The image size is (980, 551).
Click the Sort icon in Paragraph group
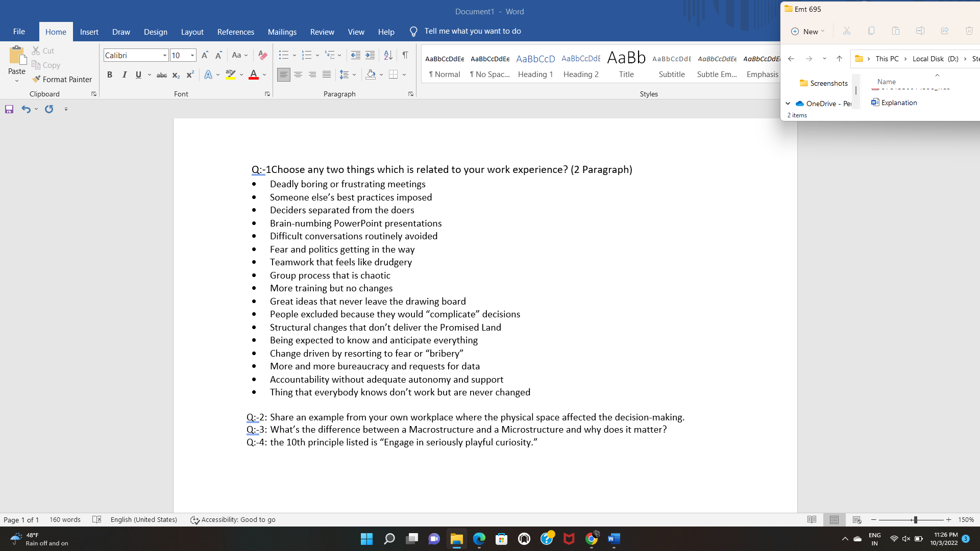pyautogui.click(x=388, y=55)
